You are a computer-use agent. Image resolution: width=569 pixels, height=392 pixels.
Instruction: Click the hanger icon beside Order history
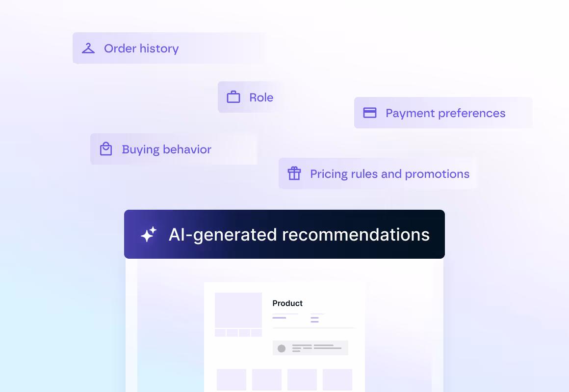[x=88, y=48]
